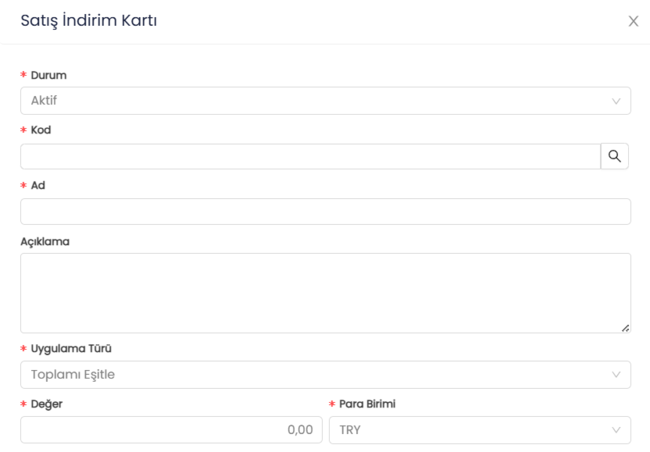Expand the Durum dropdown chevron arrow
Viewport: 650px width, 452px height.
point(616,101)
